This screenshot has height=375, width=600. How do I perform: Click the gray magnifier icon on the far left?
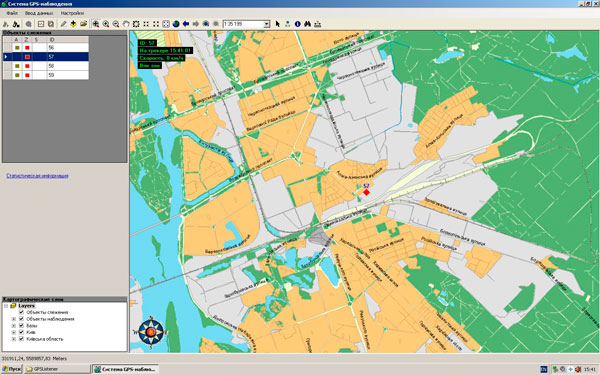29,24
